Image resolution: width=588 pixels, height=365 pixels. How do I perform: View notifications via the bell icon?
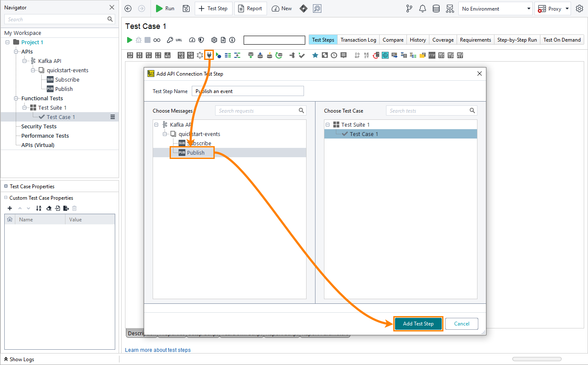(423, 8)
